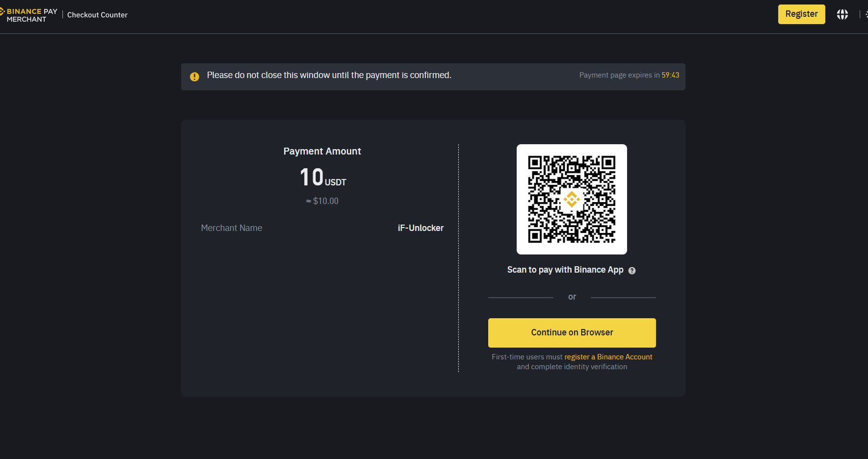Viewport: 868px width, 459px height.
Task: Click the 10 USDT amount
Action: click(x=323, y=178)
